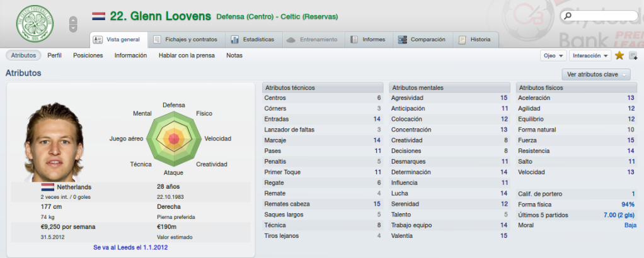Expand the Ojeo dropdown
This screenshot has height=258, width=644.
(x=553, y=56)
